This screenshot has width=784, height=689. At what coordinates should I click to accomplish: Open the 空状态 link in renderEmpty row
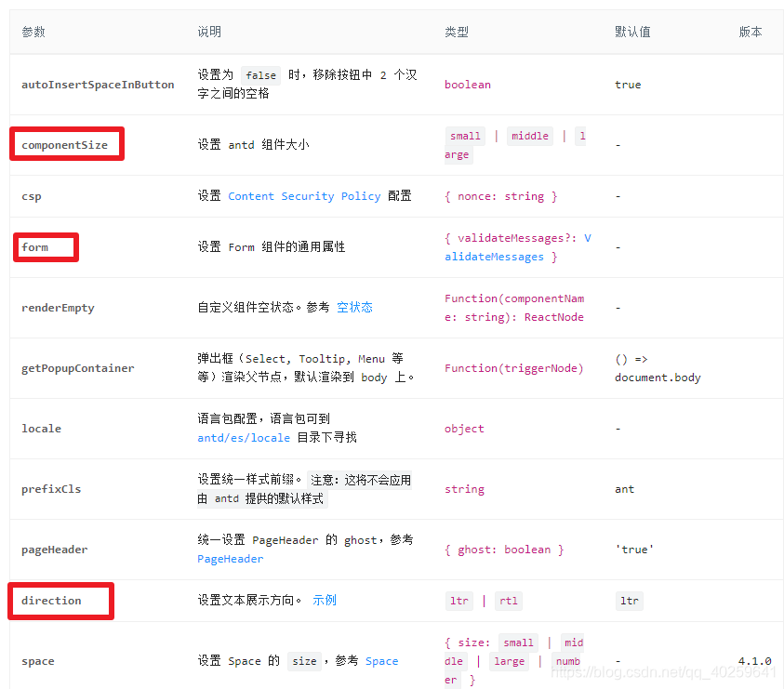(354, 307)
